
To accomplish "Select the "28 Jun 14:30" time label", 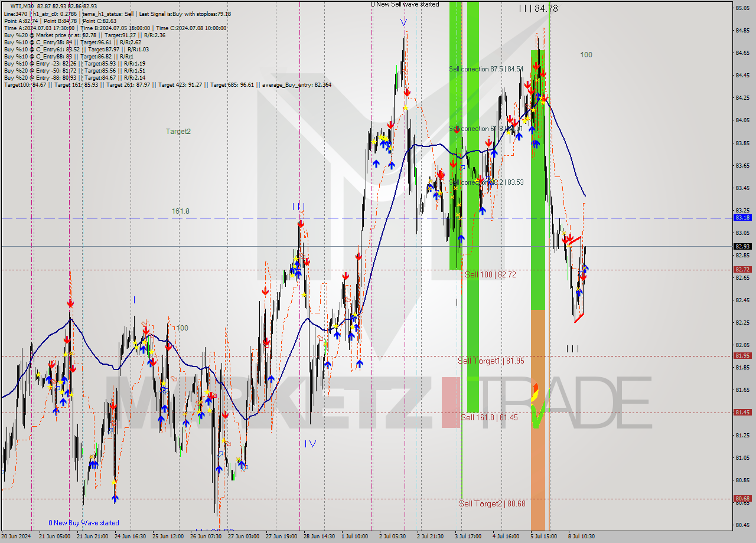I will 320,537.
